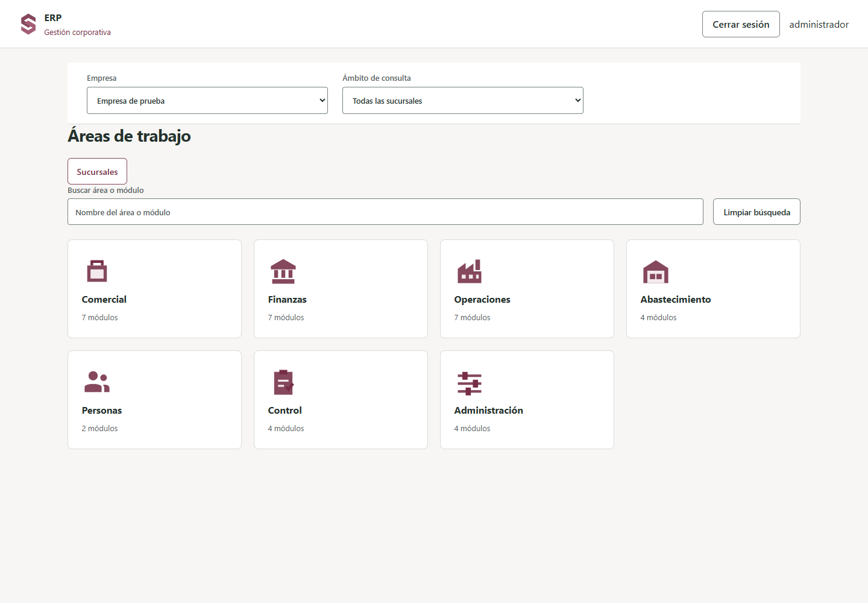Click "2 módulos" under Personas

click(x=100, y=429)
